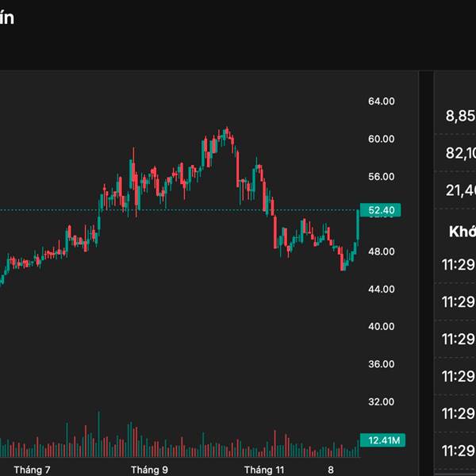This screenshot has width=476, height=476.
Task: Click the 60.00 price axis label
Action: click(382, 139)
